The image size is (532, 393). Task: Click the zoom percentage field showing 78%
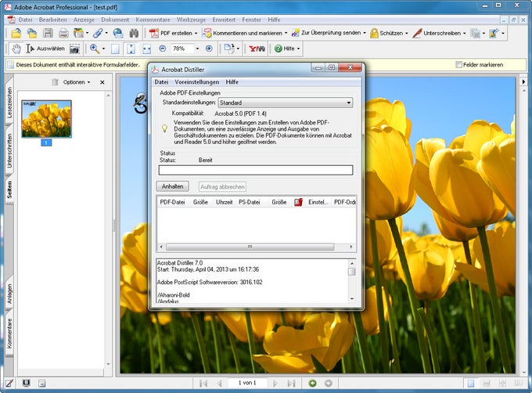182,49
